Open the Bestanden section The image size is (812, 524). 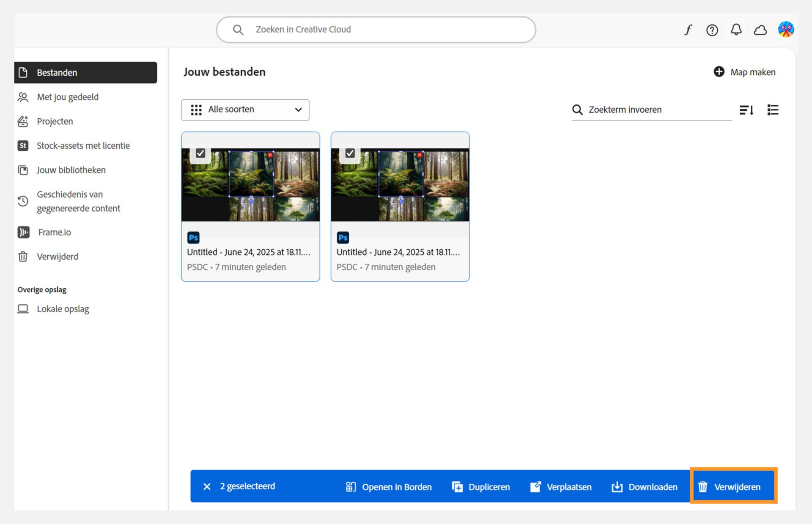(x=85, y=73)
